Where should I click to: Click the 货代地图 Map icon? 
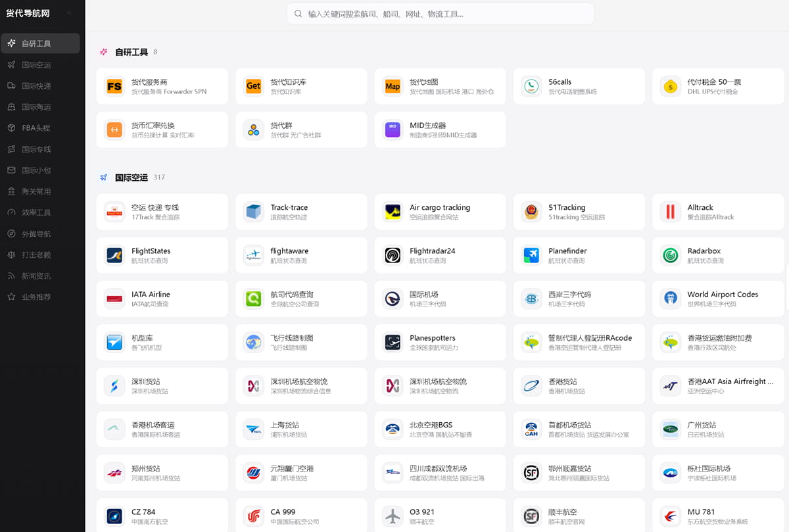(x=393, y=86)
